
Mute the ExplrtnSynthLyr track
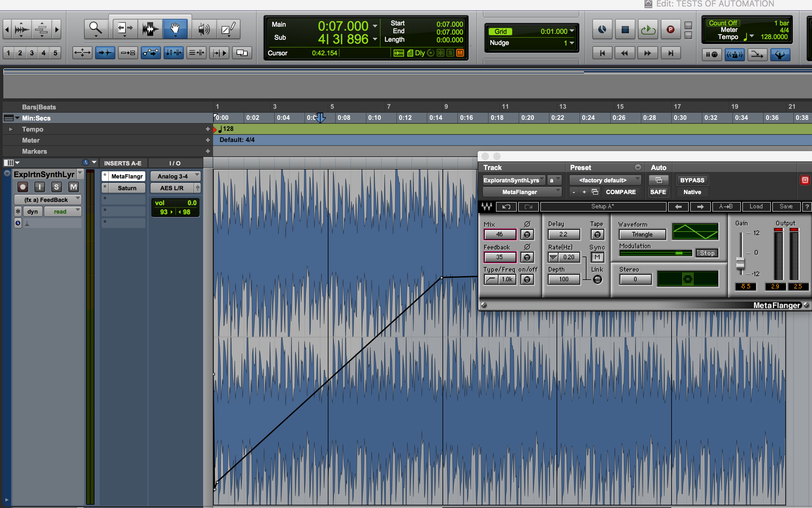73,187
